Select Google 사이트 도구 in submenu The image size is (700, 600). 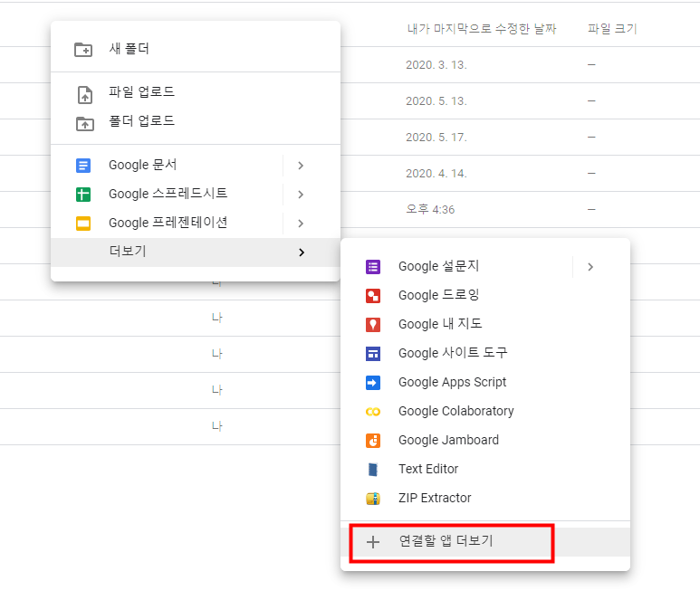click(485, 354)
